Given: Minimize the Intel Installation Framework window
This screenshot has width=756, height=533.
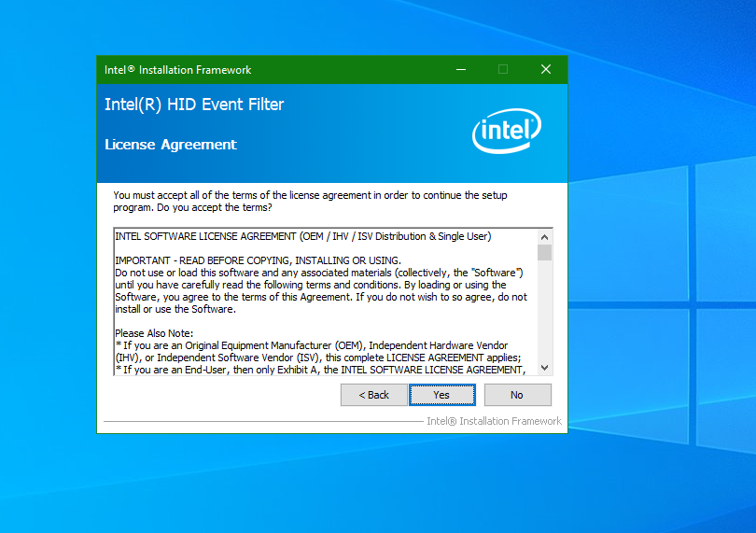Looking at the screenshot, I should tap(461, 69).
